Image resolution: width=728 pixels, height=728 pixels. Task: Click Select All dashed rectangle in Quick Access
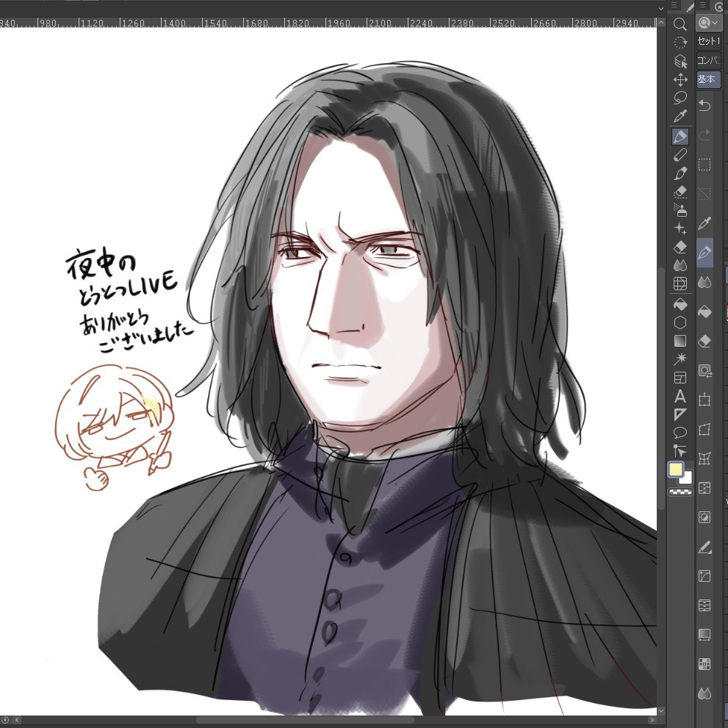[x=704, y=165]
